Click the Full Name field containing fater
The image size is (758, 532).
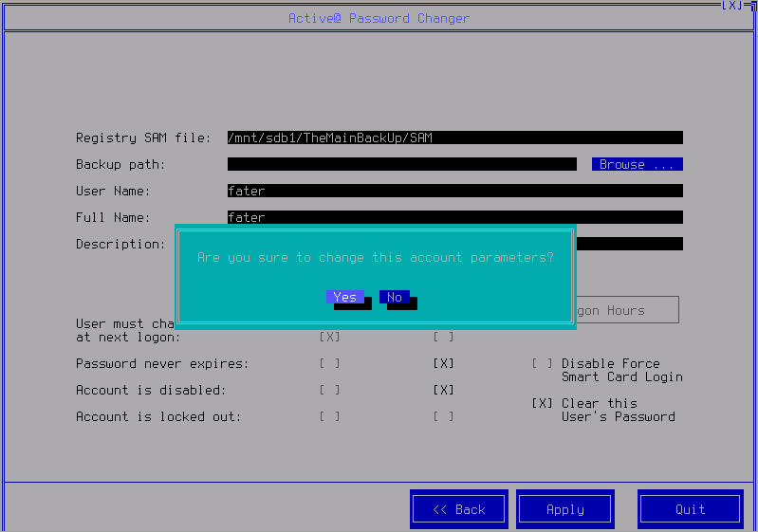click(455, 217)
